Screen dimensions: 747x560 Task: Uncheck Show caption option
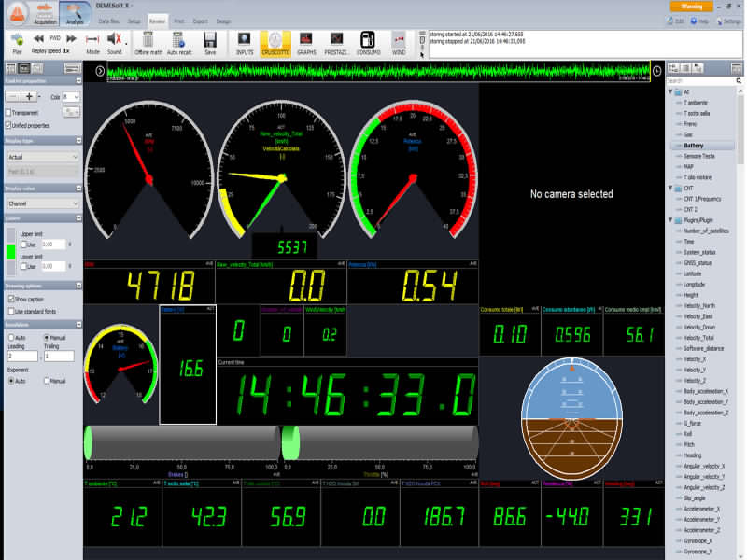[9, 299]
